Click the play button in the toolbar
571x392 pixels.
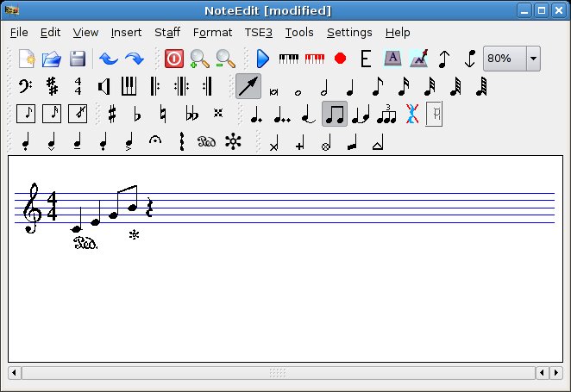[x=263, y=59]
